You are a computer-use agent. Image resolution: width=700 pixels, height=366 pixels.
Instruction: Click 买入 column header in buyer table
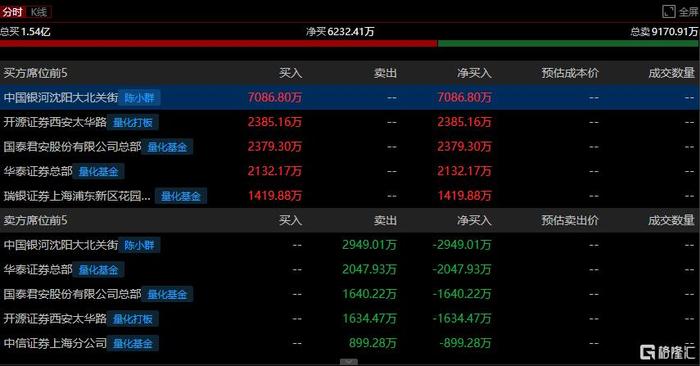tap(290, 73)
